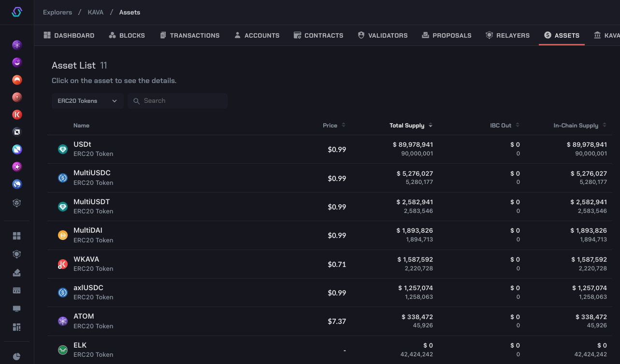Open the monitor screen icon in sidebar
The image size is (620, 364).
17,309
